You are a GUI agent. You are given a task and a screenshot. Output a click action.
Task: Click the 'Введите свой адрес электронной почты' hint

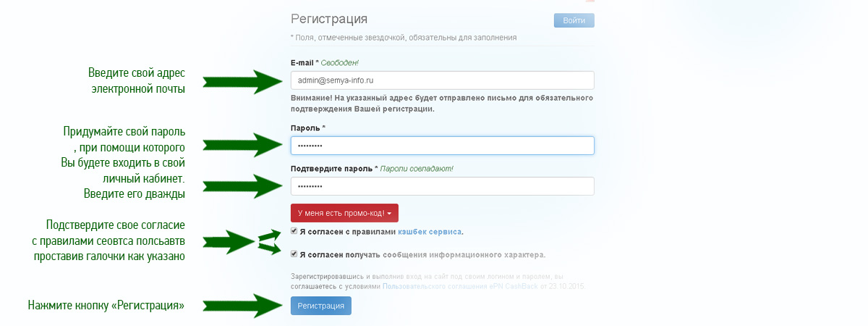coord(137,80)
